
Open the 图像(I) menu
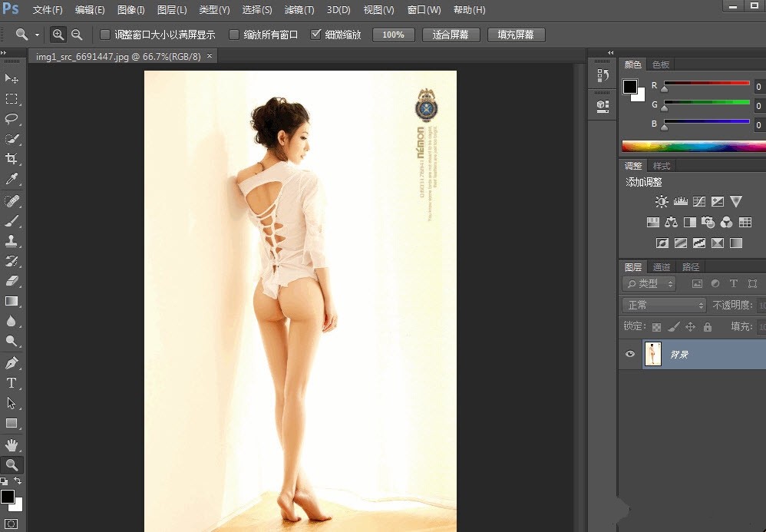[x=131, y=10]
